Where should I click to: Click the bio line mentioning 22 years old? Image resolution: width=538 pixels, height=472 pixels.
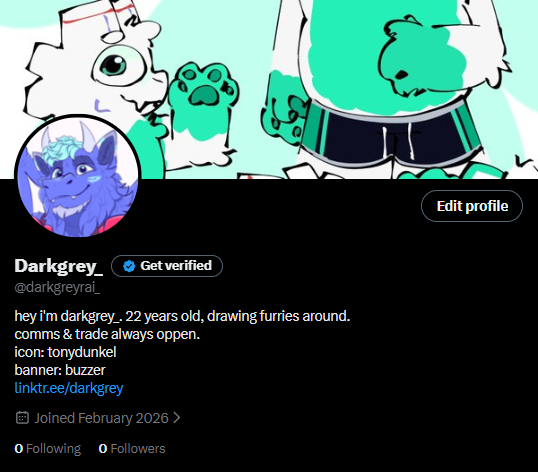coord(182,316)
